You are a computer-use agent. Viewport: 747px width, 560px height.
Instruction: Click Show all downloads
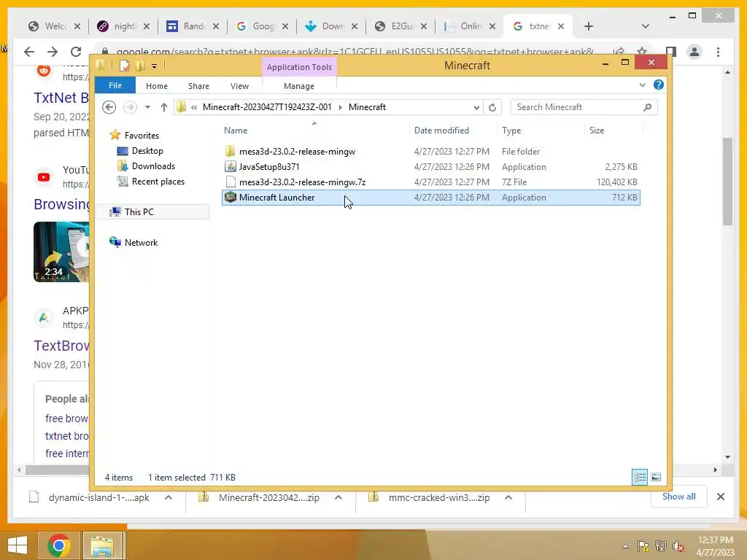(678, 497)
